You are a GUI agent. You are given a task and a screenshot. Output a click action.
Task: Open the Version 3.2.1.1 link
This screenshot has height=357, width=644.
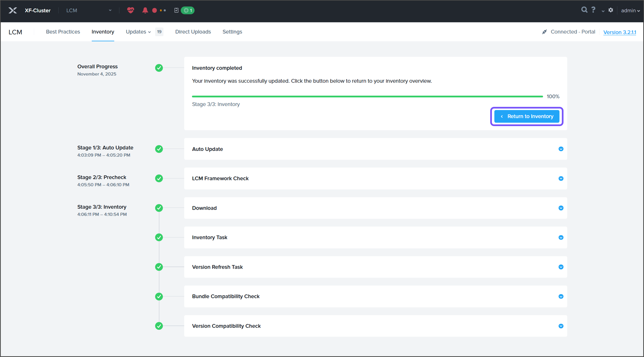[620, 32]
